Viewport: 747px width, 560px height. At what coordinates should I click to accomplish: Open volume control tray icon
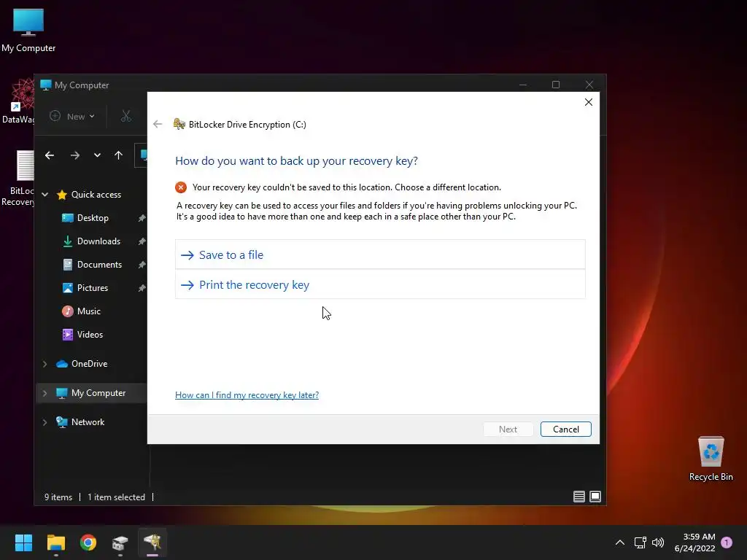pyautogui.click(x=658, y=542)
